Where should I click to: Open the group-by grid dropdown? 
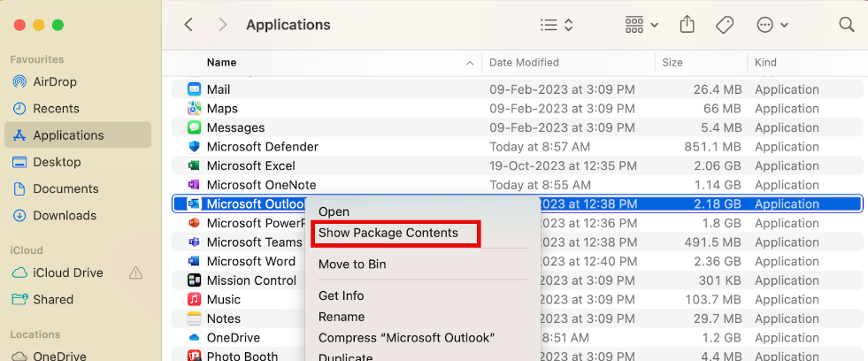pos(641,25)
